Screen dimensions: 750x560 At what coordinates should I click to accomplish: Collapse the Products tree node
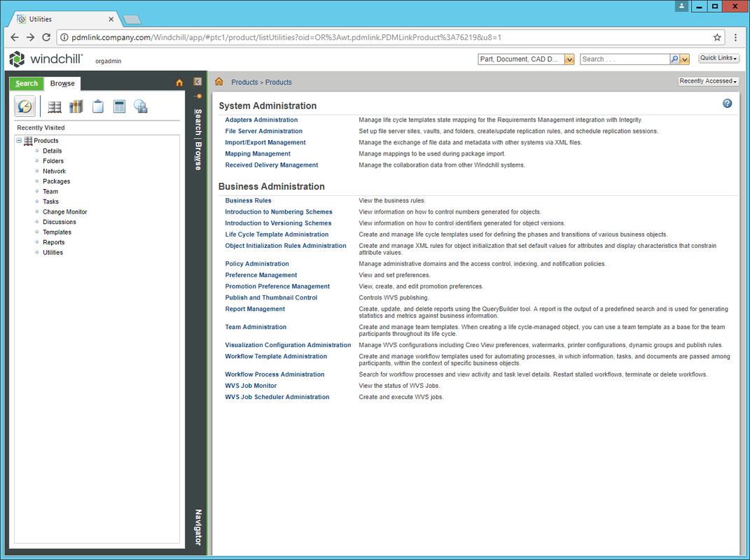pos(19,141)
